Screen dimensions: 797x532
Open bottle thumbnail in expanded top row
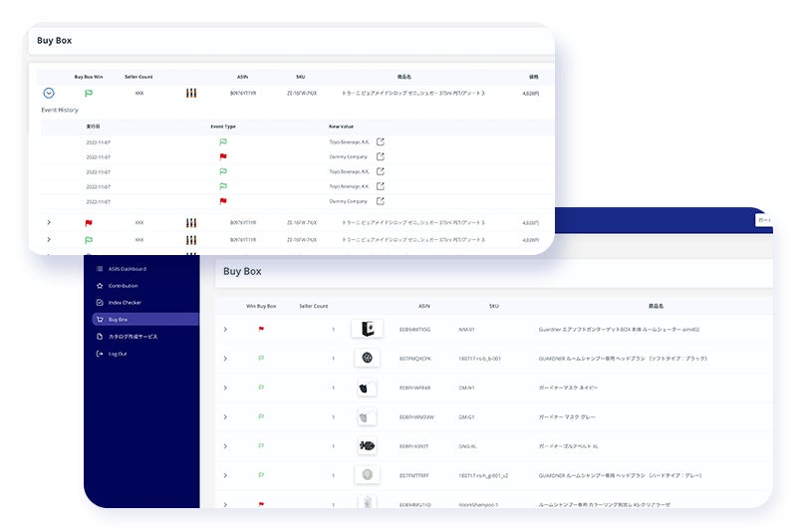(x=191, y=93)
